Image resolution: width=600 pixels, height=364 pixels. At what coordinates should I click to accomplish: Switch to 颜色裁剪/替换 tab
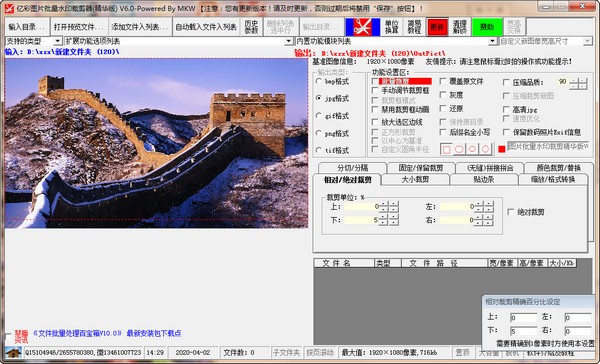point(559,168)
